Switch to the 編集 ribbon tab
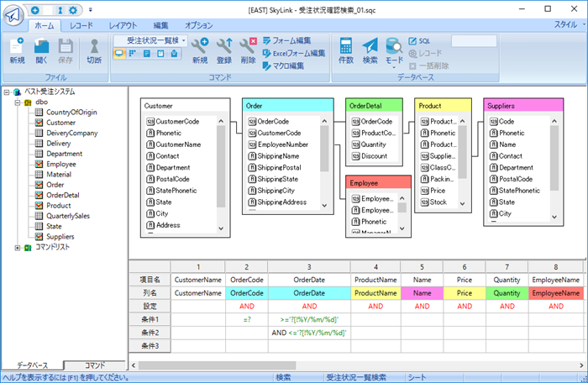Viewport: 588px width, 383px height. point(161,25)
